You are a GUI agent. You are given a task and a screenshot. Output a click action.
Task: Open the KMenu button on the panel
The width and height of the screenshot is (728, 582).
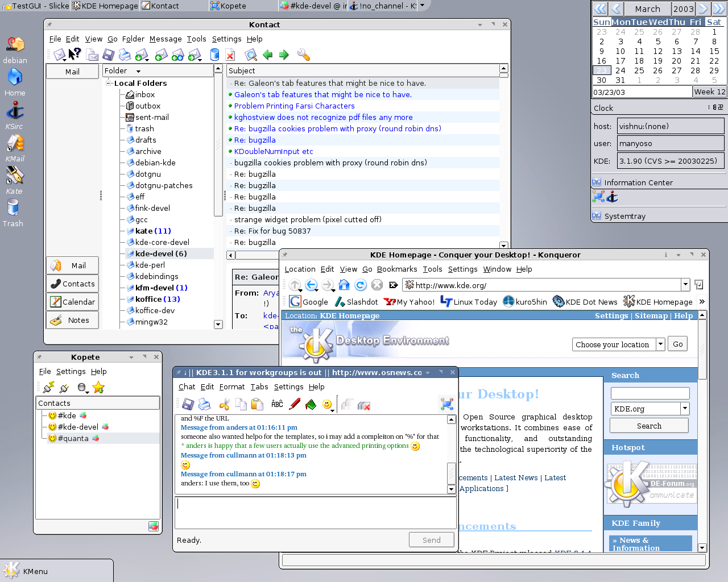(x=56, y=571)
